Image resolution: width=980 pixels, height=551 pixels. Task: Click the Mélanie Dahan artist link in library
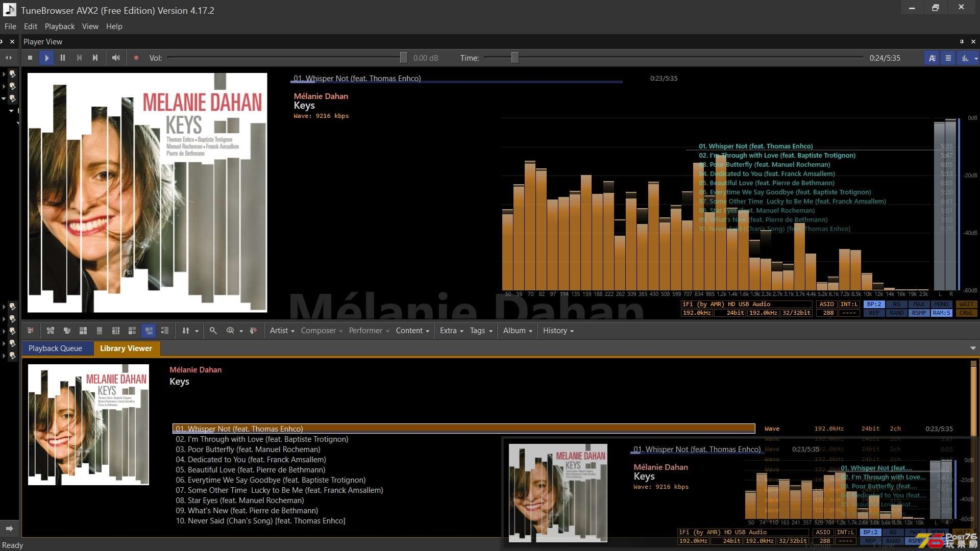(195, 370)
